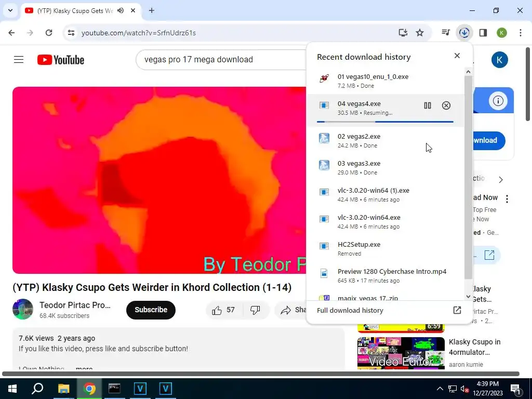Click the 03 vegas3.exe file icon

[324, 165]
